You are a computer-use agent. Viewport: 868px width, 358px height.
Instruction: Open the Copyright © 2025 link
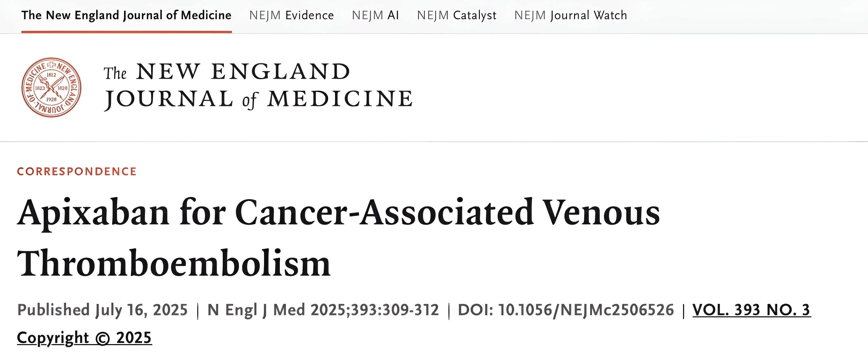tap(84, 338)
